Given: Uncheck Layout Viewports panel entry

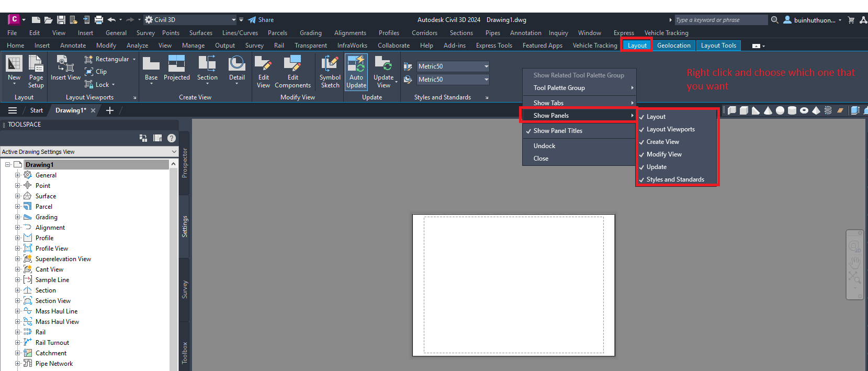Looking at the screenshot, I should (677, 129).
